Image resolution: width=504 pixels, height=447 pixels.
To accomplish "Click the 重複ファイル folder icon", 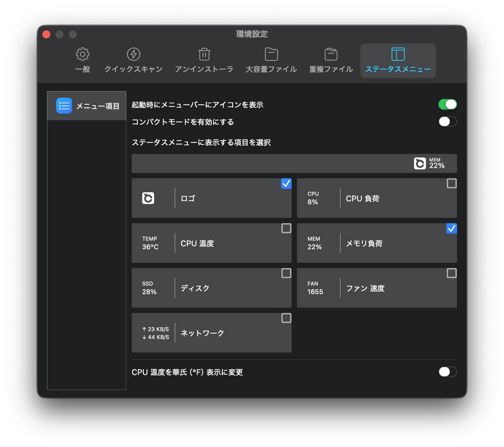I will pos(330,54).
